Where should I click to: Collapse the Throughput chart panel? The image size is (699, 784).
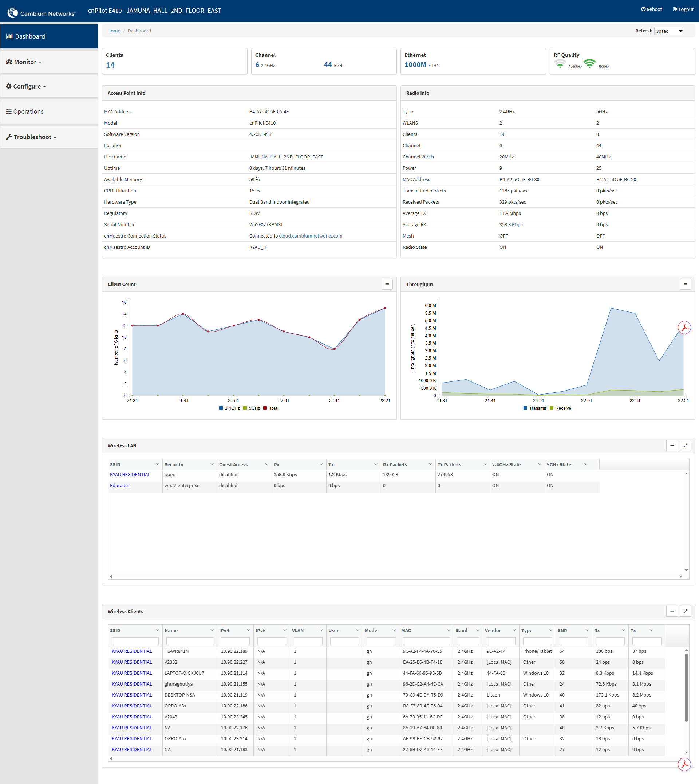(x=685, y=284)
